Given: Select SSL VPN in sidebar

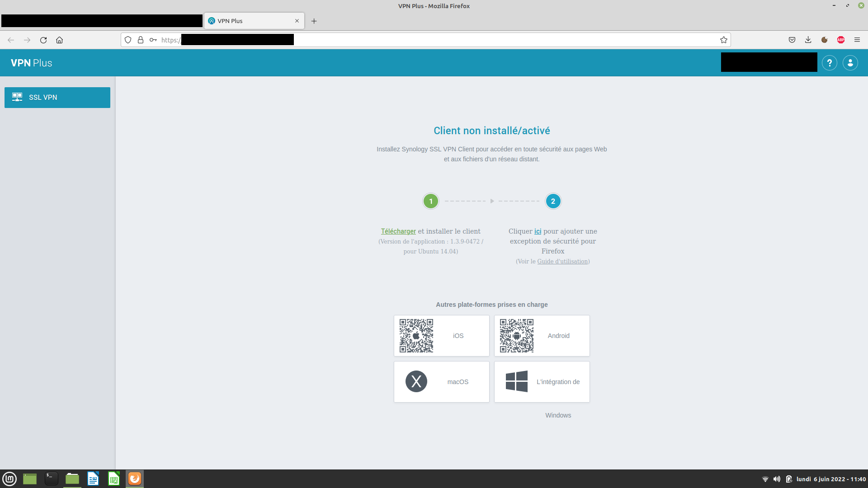Looking at the screenshot, I should coord(57,98).
